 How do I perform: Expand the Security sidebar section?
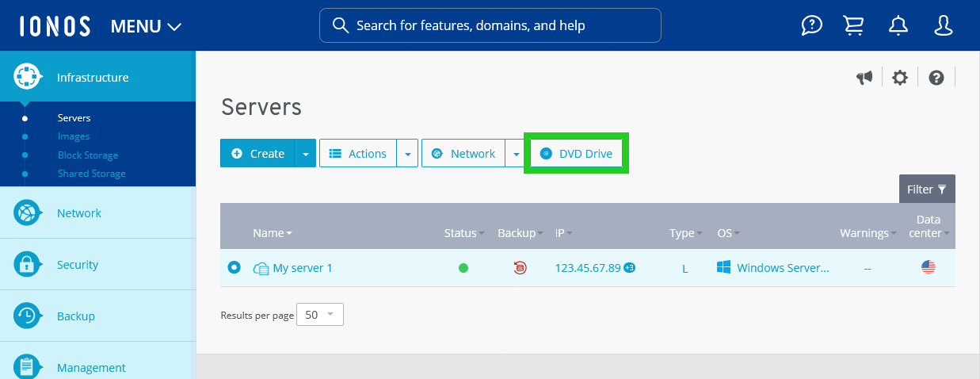[x=78, y=265]
